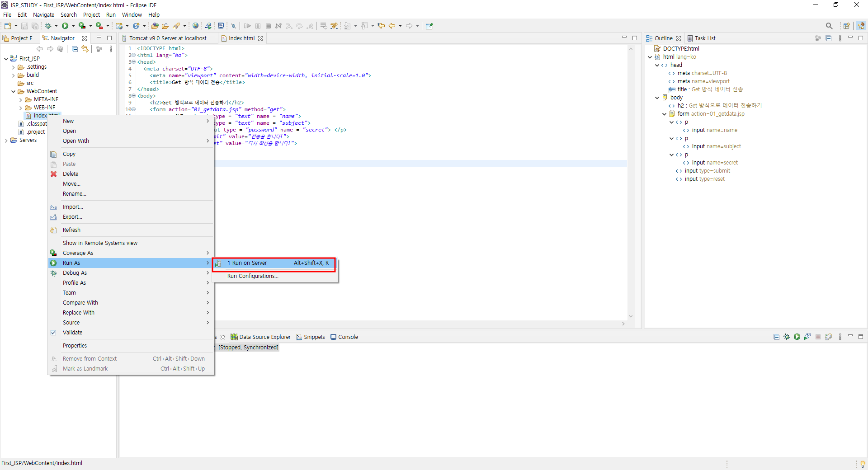The image size is (868, 470).
Task: Toggle Link with Editor in Navigator
Action: click(x=85, y=49)
